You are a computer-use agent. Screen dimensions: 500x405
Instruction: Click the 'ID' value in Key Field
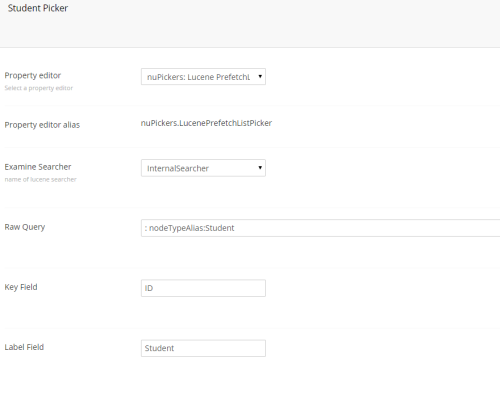click(x=149, y=288)
